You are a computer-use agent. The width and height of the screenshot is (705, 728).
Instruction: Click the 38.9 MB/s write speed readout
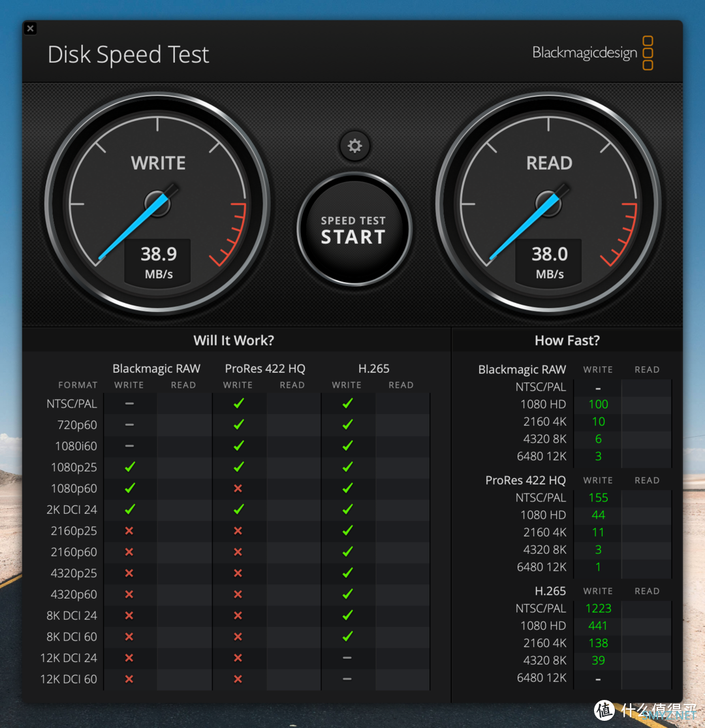tap(158, 262)
